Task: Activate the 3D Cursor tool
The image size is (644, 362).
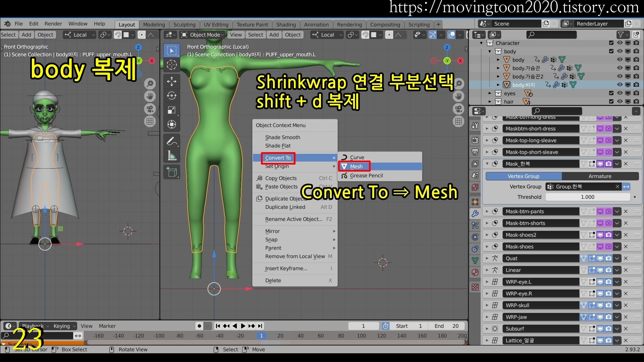Action: (x=172, y=65)
